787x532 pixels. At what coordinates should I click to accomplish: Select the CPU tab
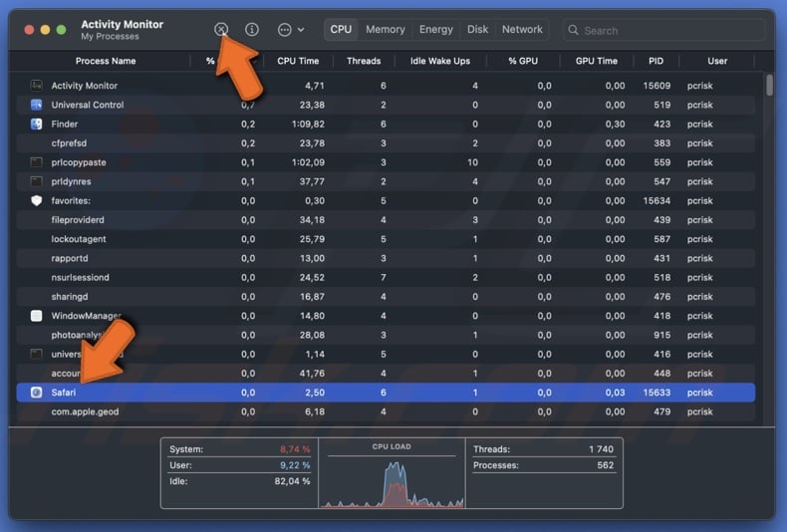tap(341, 30)
